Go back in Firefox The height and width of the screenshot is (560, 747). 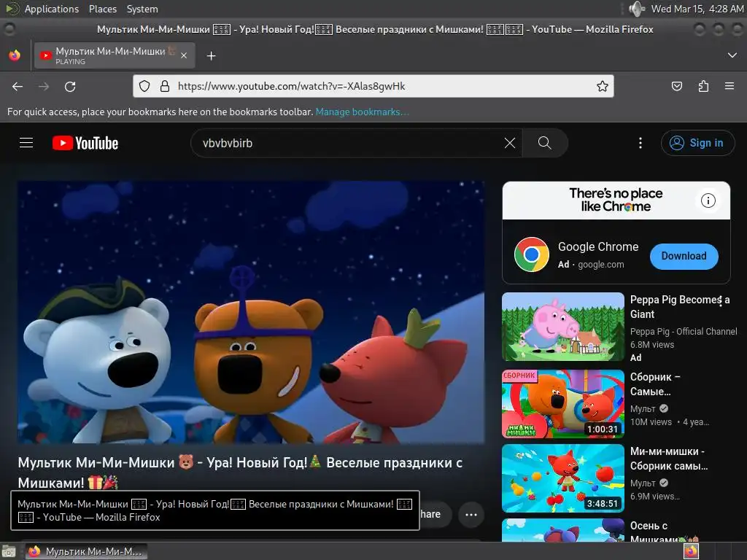tap(18, 86)
